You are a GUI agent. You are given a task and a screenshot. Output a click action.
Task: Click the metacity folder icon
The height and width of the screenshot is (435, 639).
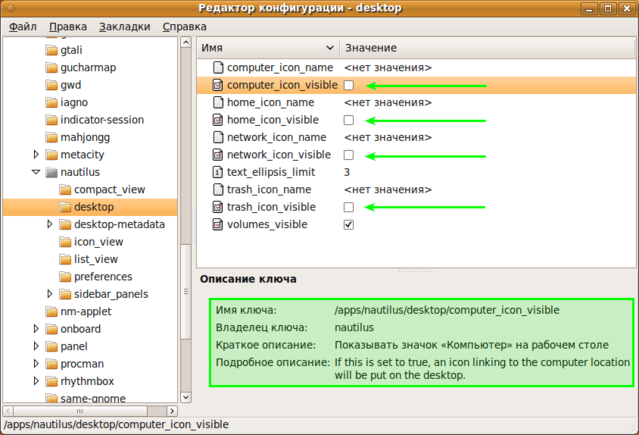tap(52, 154)
